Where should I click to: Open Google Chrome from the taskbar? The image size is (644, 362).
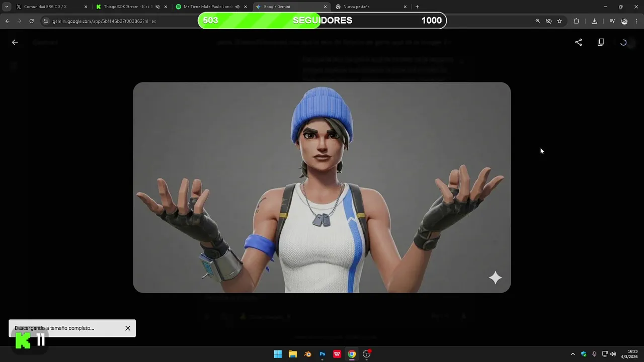(x=352, y=354)
